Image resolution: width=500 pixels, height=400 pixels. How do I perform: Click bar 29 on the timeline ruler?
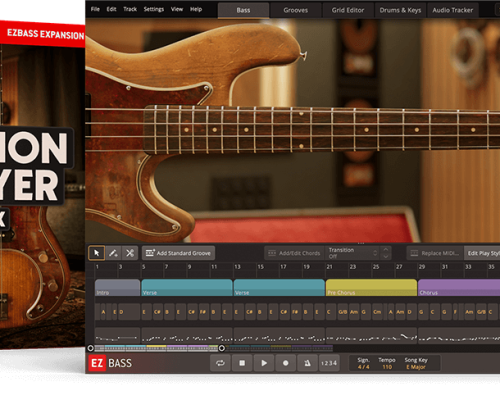pos(422,267)
